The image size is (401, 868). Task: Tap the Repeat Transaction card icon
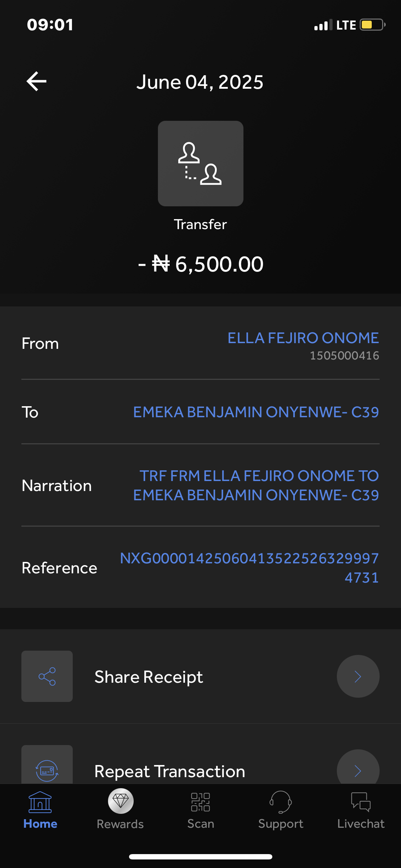tap(47, 770)
